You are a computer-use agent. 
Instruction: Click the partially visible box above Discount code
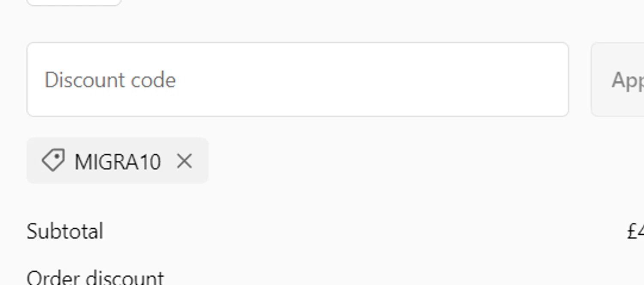pyautogui.click(x=74, y=2)
